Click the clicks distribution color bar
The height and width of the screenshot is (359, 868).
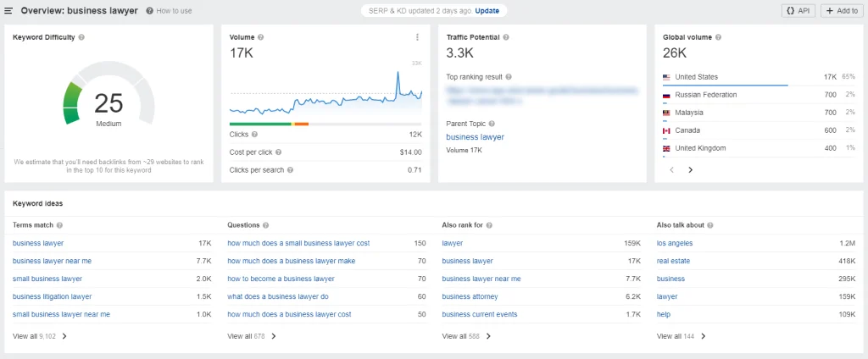click(325, 124)
